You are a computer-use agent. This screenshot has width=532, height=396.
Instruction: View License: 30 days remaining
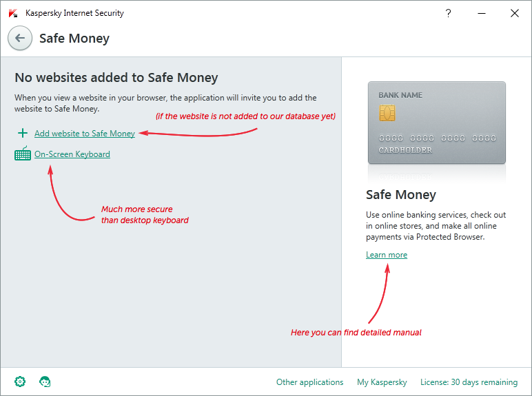pyautogui.click(x=469, y=382)
